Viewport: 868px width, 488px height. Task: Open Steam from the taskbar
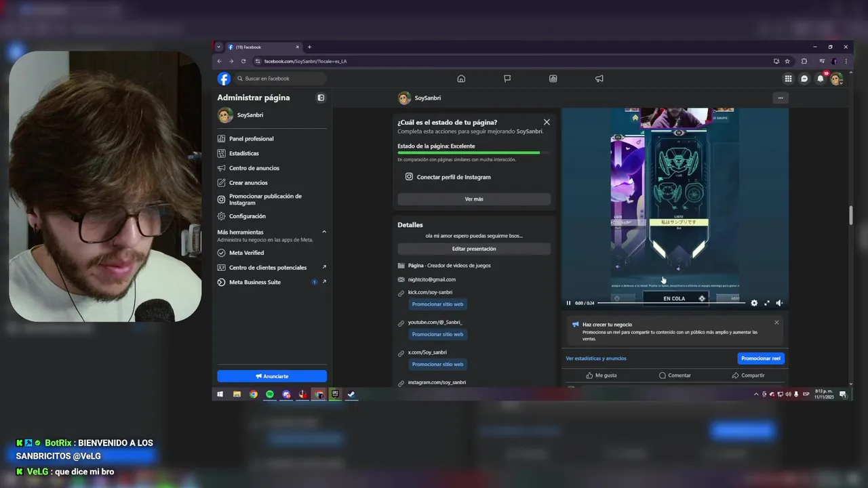(351, 394)
